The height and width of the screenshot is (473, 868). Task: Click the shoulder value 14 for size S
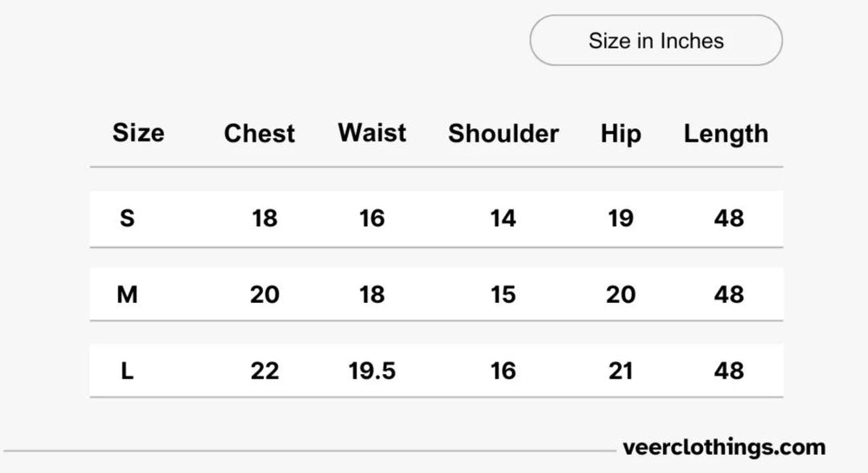[x=503, y=218]
